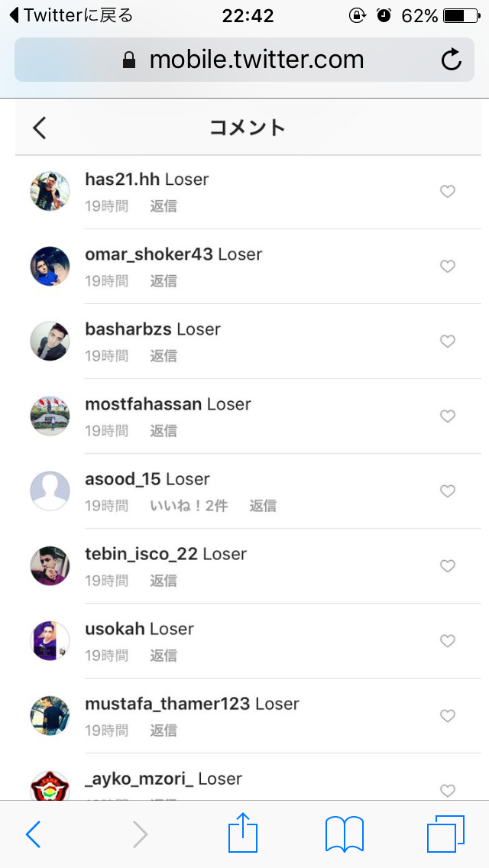View likes on asood_15's comment
Viewport: 489px width, 868px height.
189,505
